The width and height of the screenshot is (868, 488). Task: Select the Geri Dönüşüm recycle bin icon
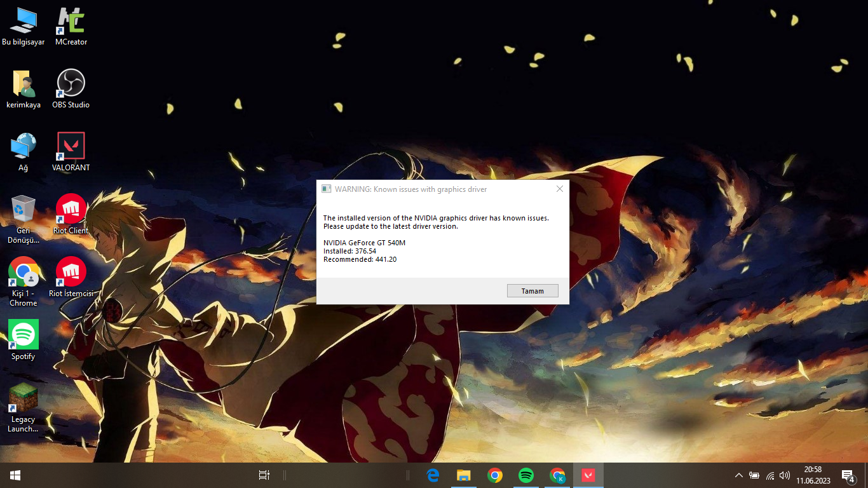tap(24, 220)
